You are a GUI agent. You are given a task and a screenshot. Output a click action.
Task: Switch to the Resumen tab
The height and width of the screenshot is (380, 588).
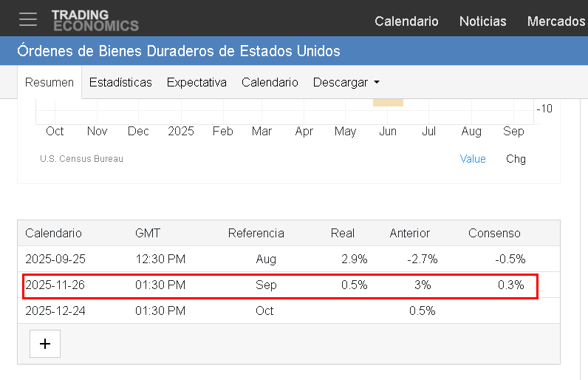[49, 83]
